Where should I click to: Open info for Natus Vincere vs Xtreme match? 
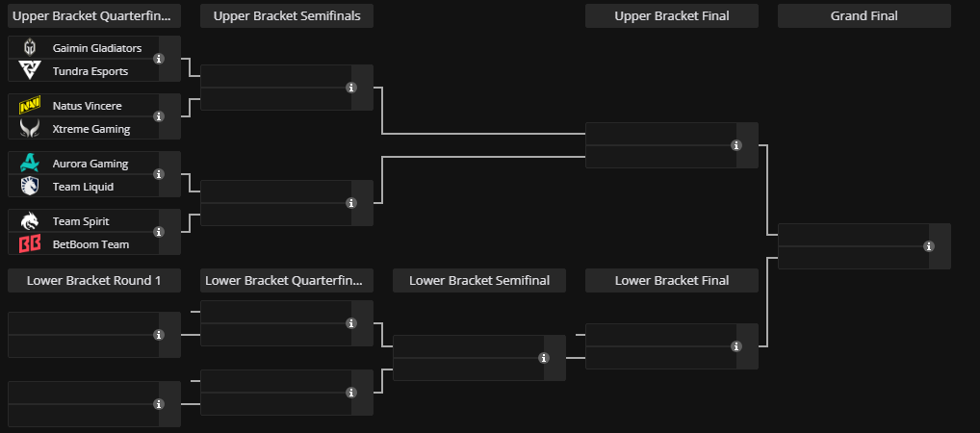tap(159, 116)
